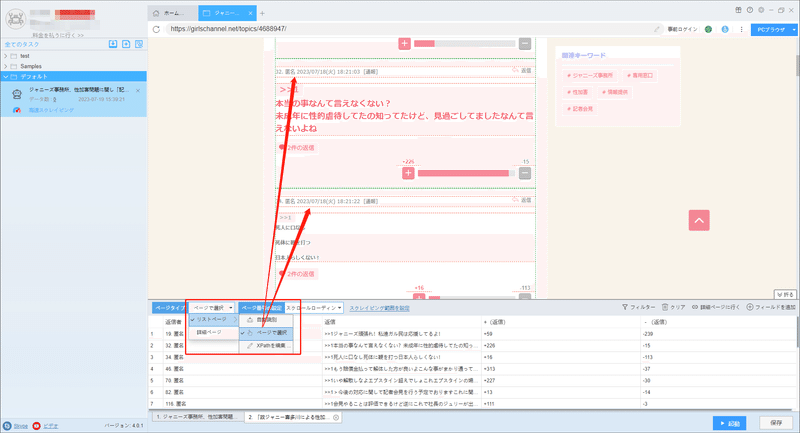Reload the page using the refresh icon
This screenshot has height=433, width=800.
click(156, 29)
